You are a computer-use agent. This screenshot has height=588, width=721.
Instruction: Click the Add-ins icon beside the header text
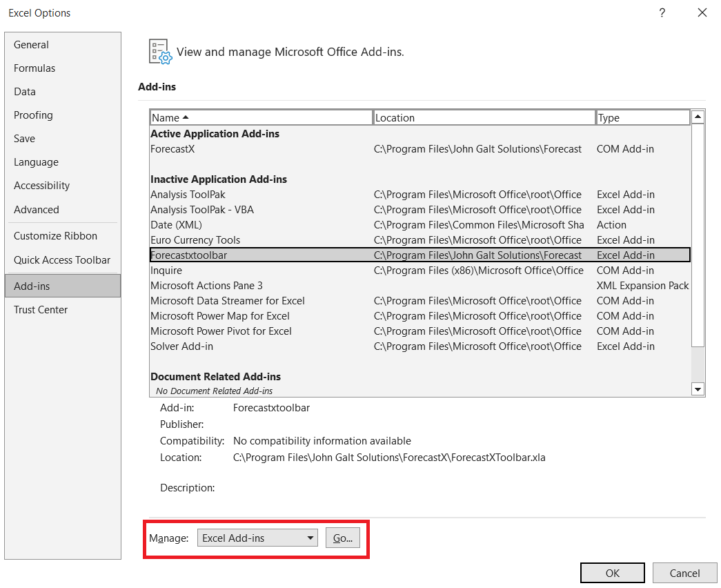(159, 51)
